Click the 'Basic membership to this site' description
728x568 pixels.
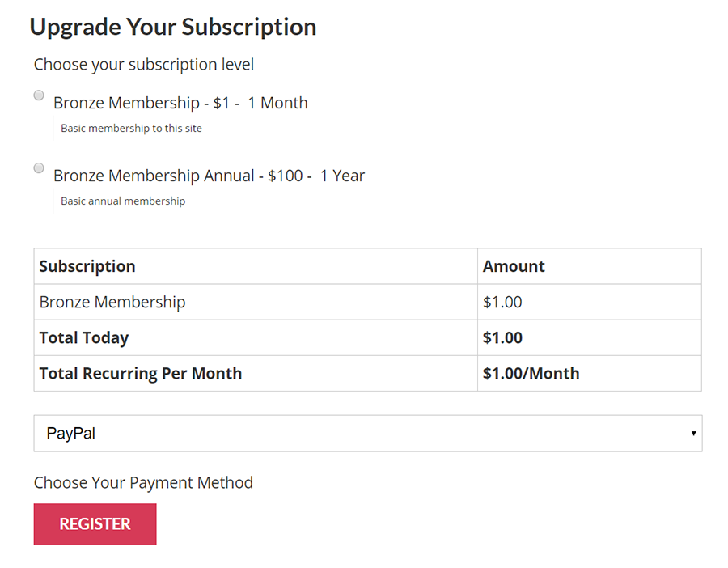tap(131, 128)
